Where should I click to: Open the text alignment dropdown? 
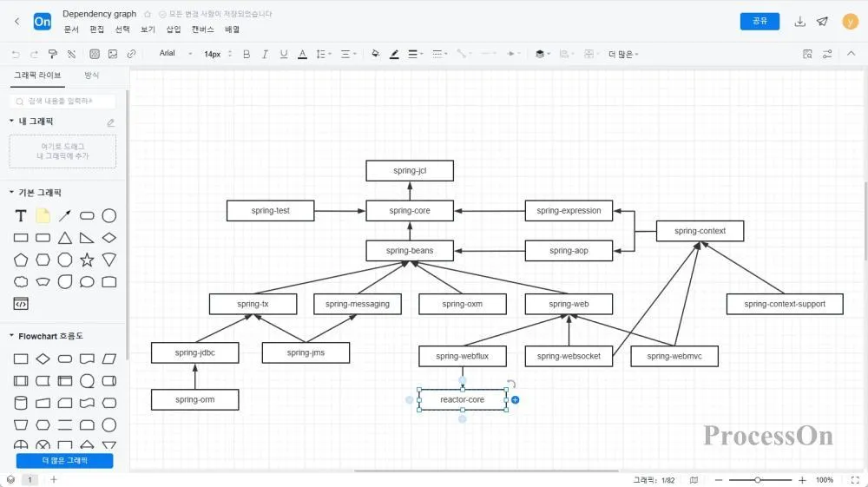348,54
